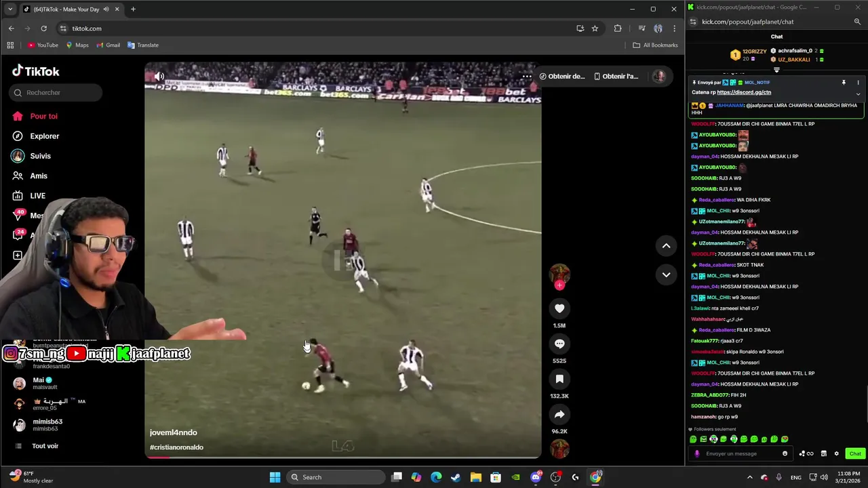
Task: Open Steam from the taskbar
Action: pyautogui.click(x=456, y=477)
